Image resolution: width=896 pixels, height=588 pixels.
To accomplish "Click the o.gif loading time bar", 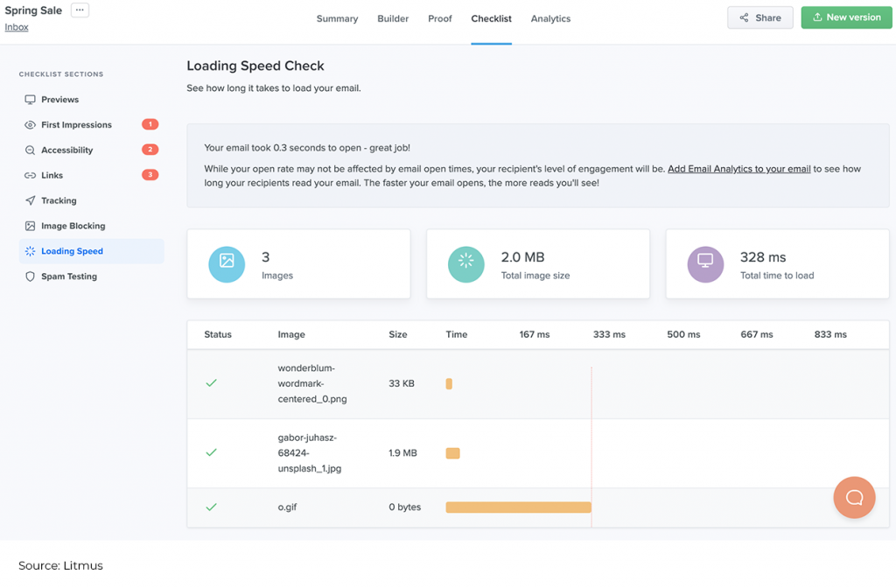I will [x=518, y=507].
